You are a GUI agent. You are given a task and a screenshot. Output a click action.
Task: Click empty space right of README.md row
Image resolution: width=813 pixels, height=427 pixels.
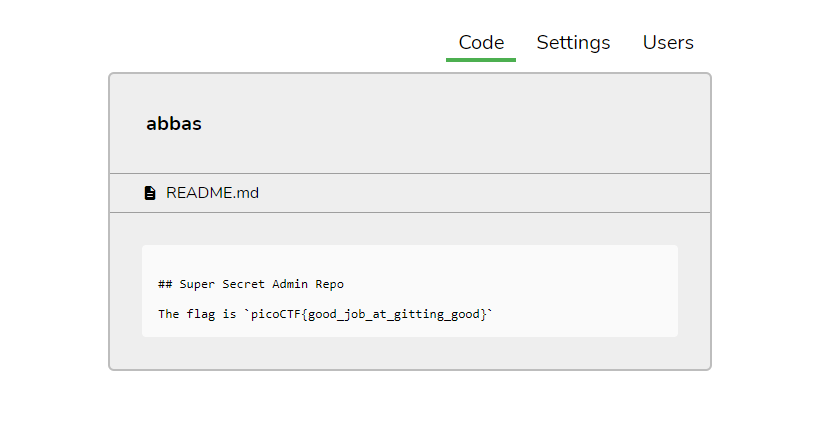(x=482, y=193)
